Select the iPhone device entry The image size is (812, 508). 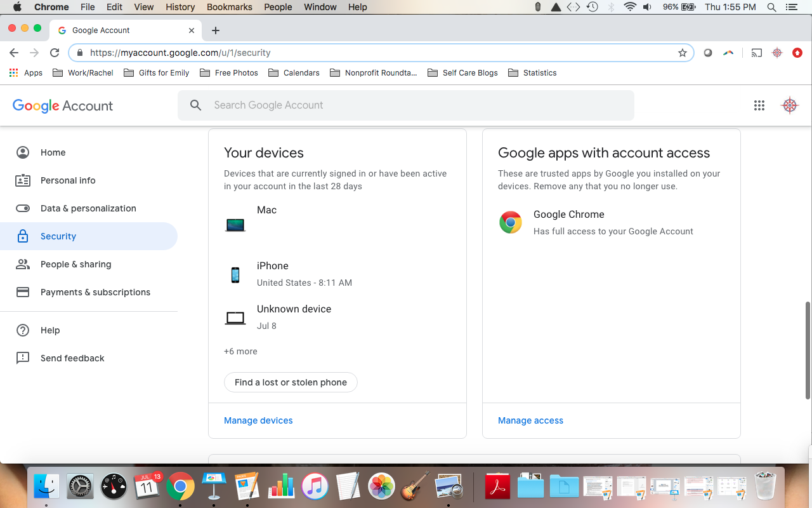337,274
